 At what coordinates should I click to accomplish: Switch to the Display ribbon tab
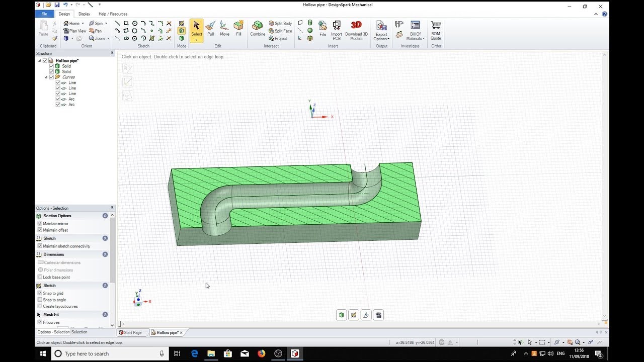click(85, 14)
